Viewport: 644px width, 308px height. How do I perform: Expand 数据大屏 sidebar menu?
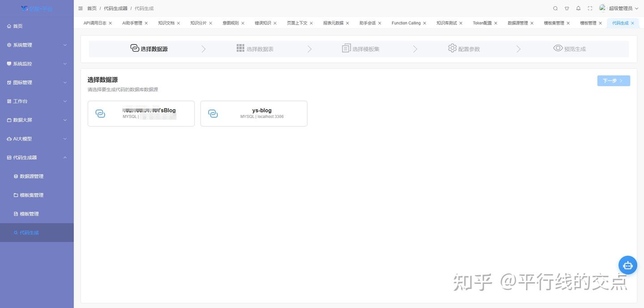click(37, 120)
